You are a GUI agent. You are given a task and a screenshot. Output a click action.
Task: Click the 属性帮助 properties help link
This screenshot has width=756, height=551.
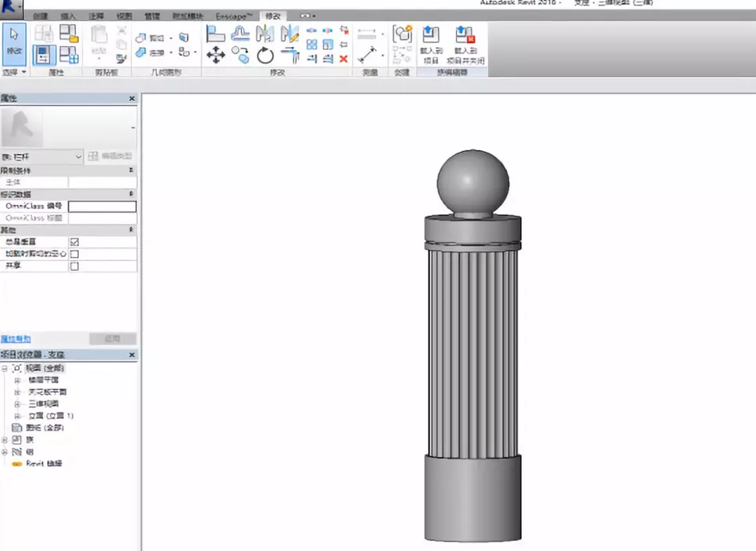15,338
